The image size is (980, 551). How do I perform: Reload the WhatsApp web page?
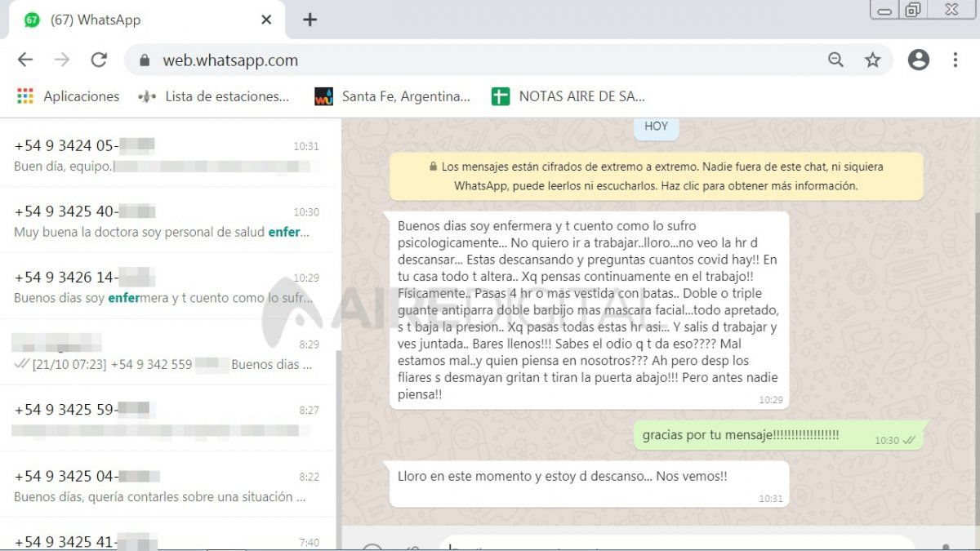[x=99, y=60]
